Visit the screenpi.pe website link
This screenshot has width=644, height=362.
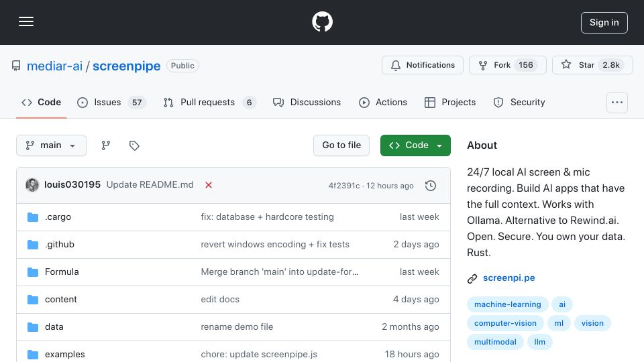pyautogui.click(x=509, y=278)
